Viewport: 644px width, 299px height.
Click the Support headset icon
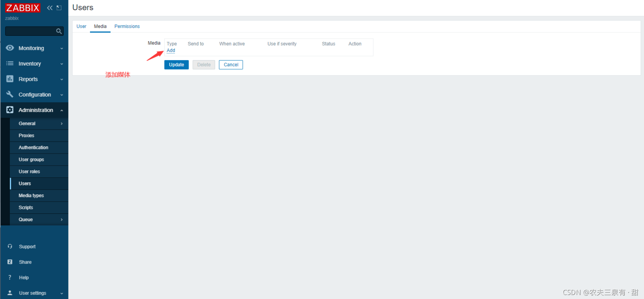[10, 247]
